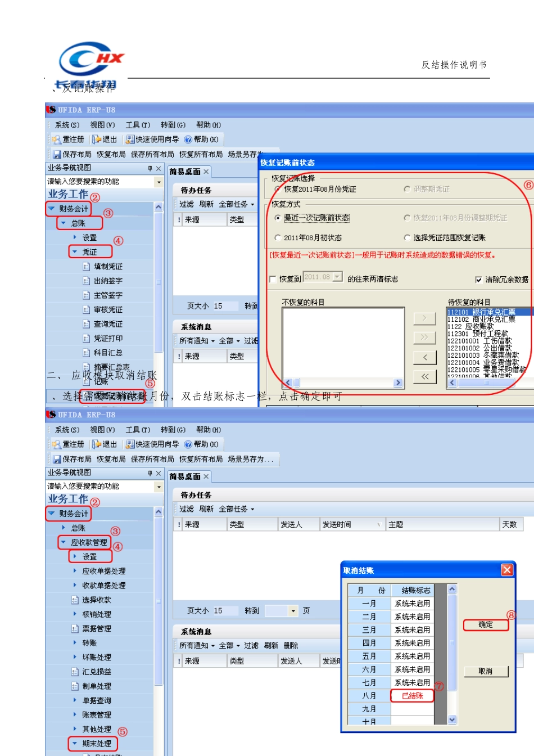
Task: Click double left arrow move-all button
Action: 425,377
